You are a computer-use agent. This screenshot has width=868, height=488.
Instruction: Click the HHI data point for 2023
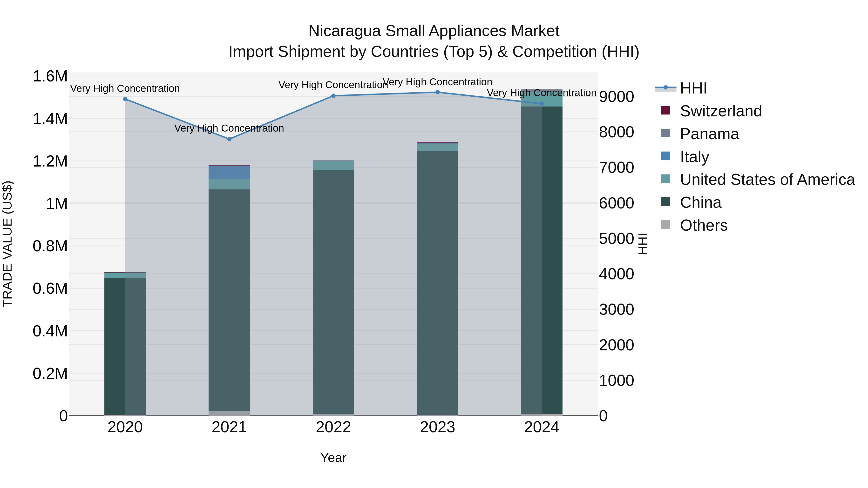pyautogui.click(x=437, y=92)
